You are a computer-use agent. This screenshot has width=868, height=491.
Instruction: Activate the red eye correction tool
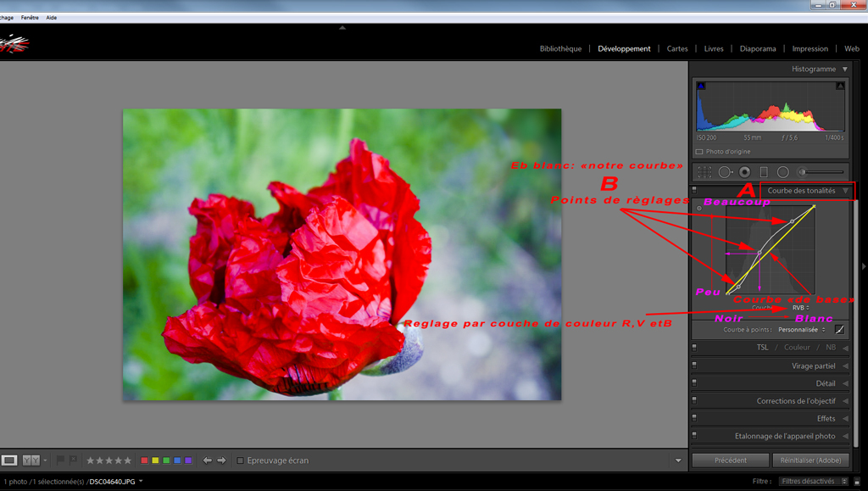pos(744,171)
